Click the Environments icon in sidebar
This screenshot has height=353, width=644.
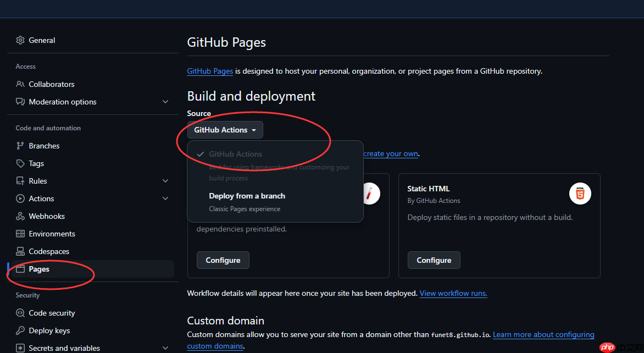20,234
